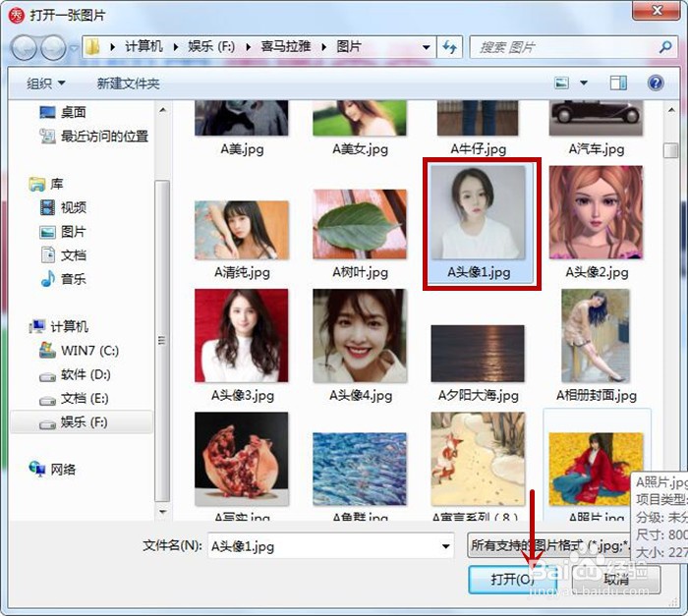Viewport: 688px width, 616px height.
Task: Refresh the folder with the refresh icon
Action: coord(449,46)
